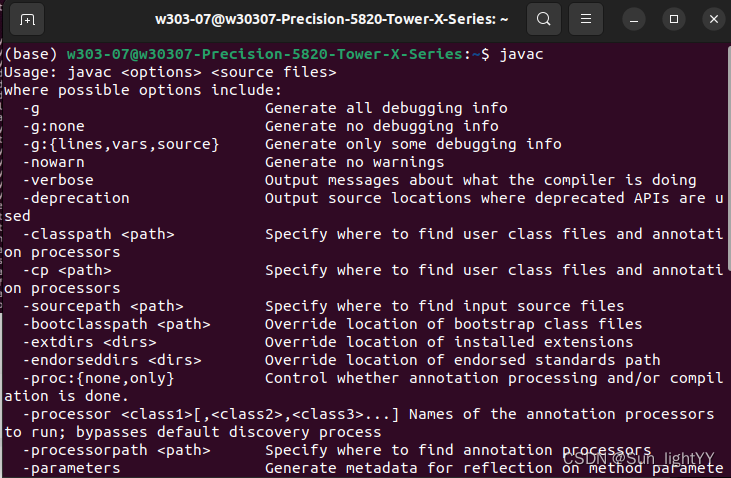
Task: Click the -sourcepath <path> option
Action: coord(103,306)
